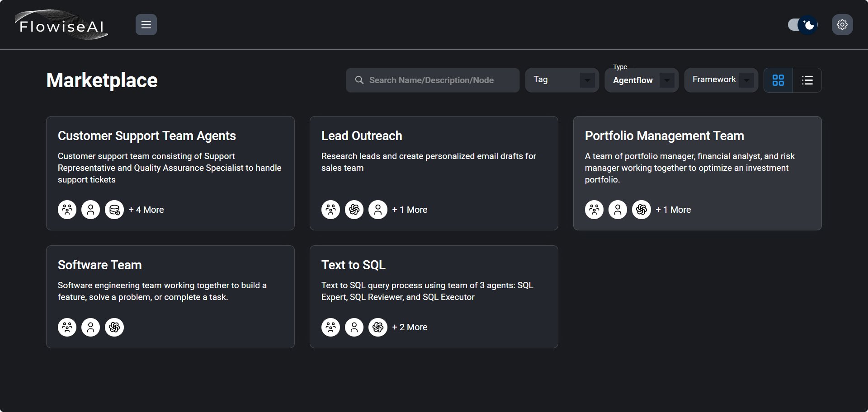Screen dimensions: 868x412
Task: Open the settings gear menu
Action: [x=842, y=24]
